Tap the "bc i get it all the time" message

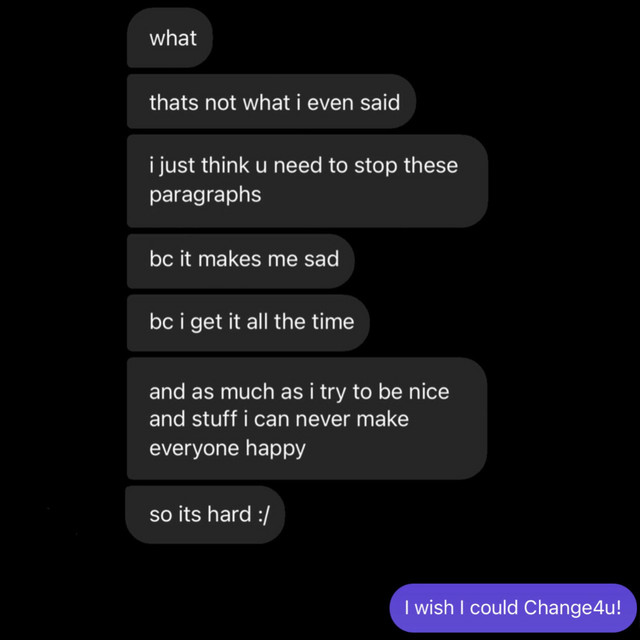tap(250, 322)
